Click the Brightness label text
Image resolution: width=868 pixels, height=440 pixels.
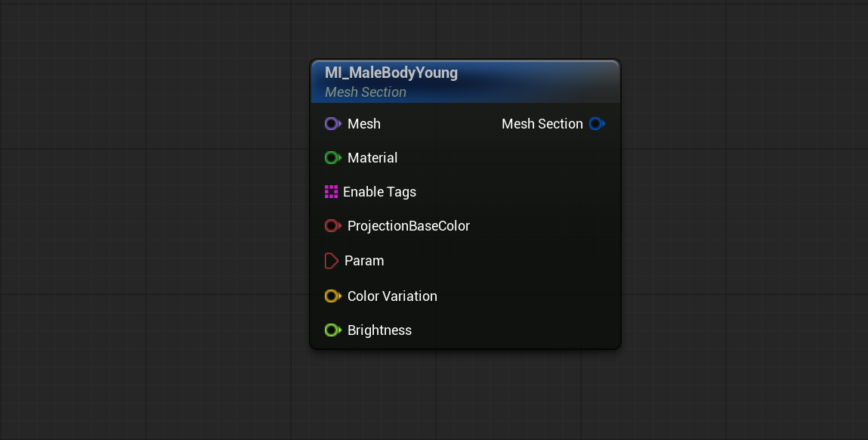point(379,330)
